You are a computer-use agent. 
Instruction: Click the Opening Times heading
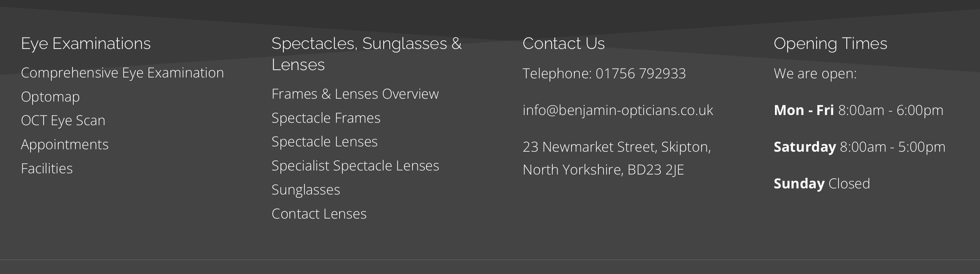[x=830, y=44]
